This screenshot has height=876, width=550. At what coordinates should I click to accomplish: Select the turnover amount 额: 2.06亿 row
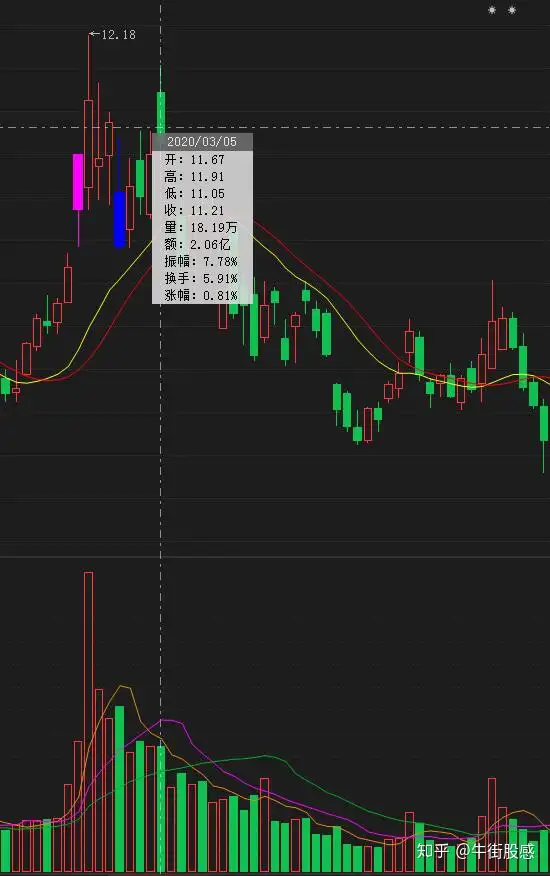coord(197,244)
